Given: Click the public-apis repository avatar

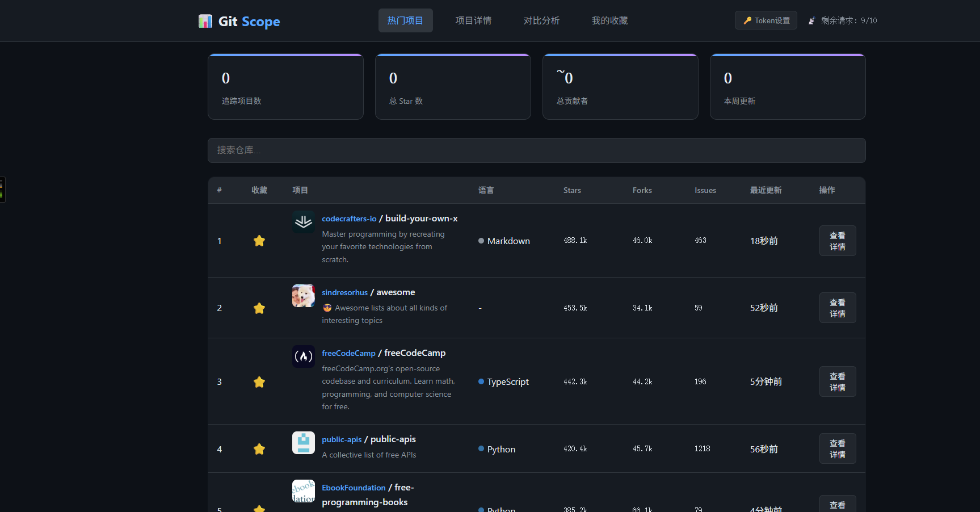Looking at the screenshot, I should 303,443.
